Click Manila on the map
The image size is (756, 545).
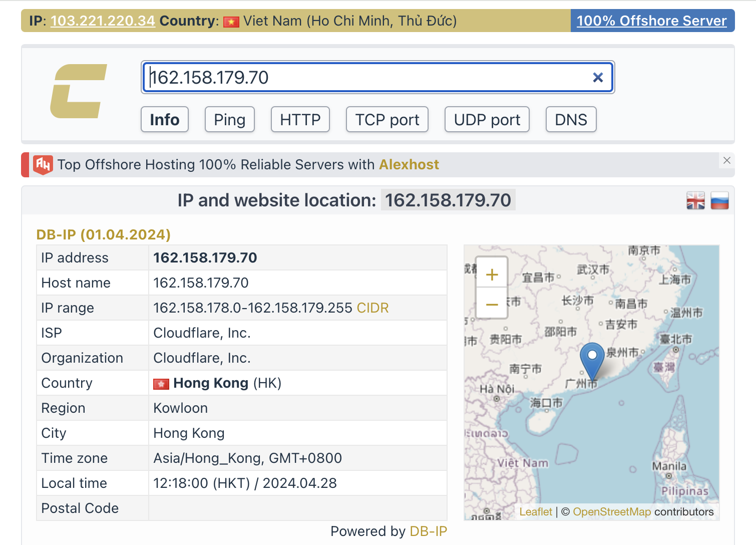[x=669, y=466]
